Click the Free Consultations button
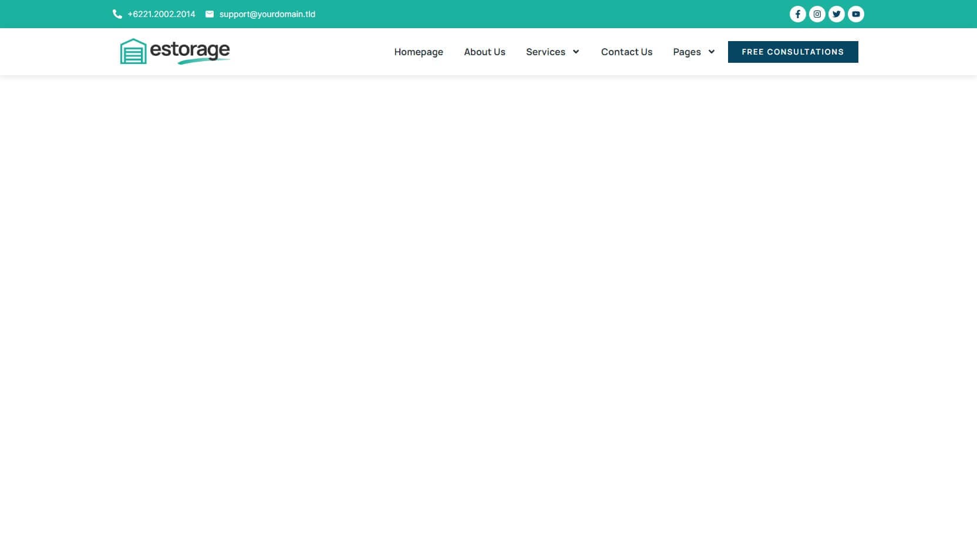 pyautogui.click(x=793, y=52)
